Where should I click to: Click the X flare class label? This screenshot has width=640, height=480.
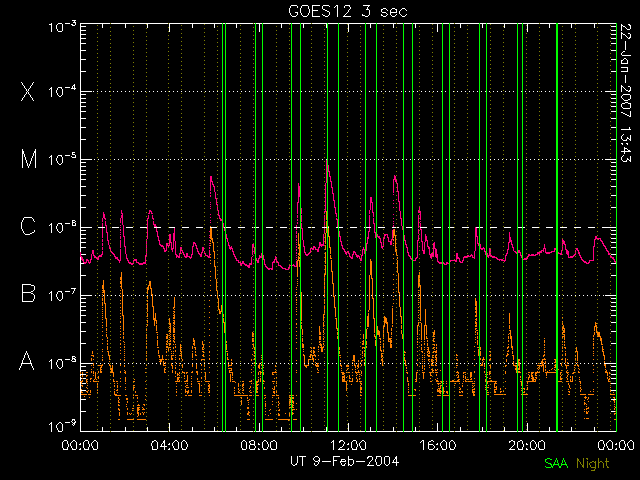pyautogui.click(x=28, y=91)
